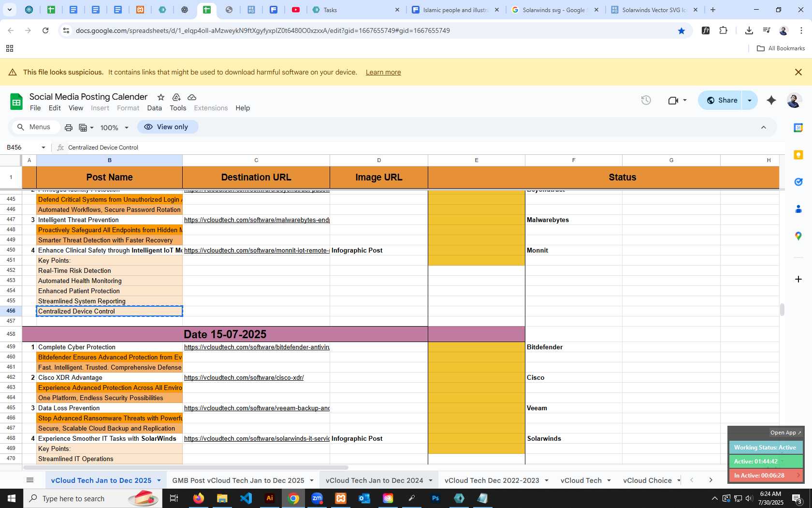Select column C header
Viewport: 812px width, 508px height.
click(x=256, y=160)
